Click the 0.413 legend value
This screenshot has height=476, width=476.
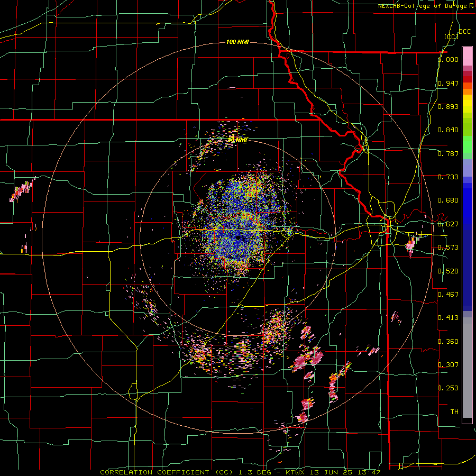(448, 318)
